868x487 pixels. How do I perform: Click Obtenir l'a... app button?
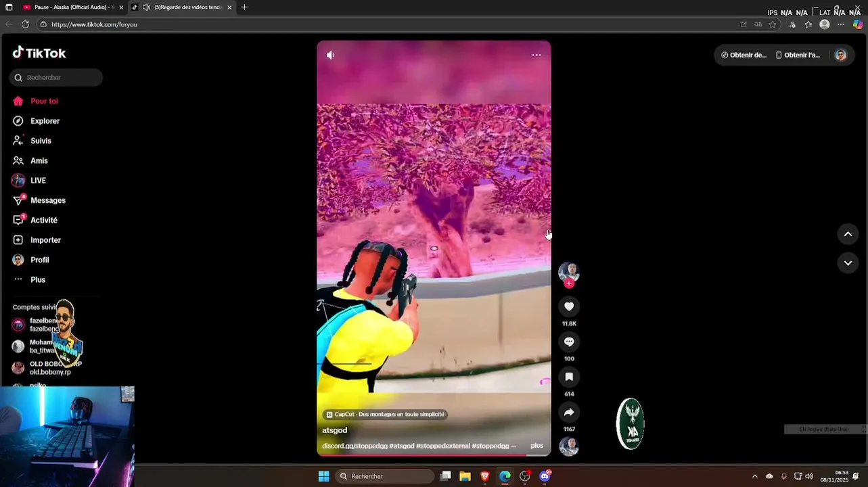(x=798, y=55)
